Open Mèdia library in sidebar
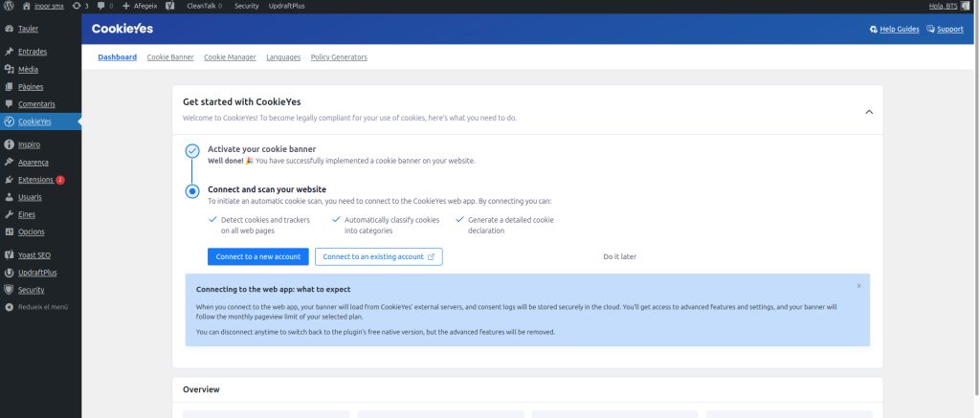Screen dimensions: 980x418 pos(29,69)
